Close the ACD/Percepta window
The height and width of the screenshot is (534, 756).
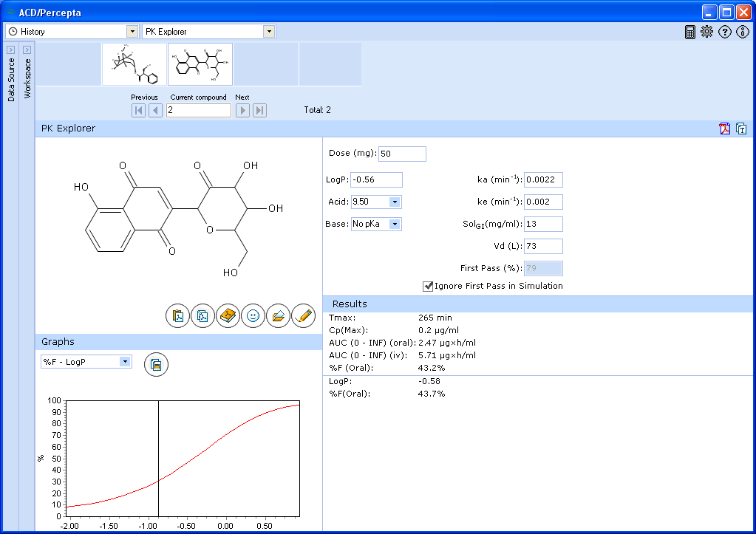pyautogui.click(x=743, y=12)
